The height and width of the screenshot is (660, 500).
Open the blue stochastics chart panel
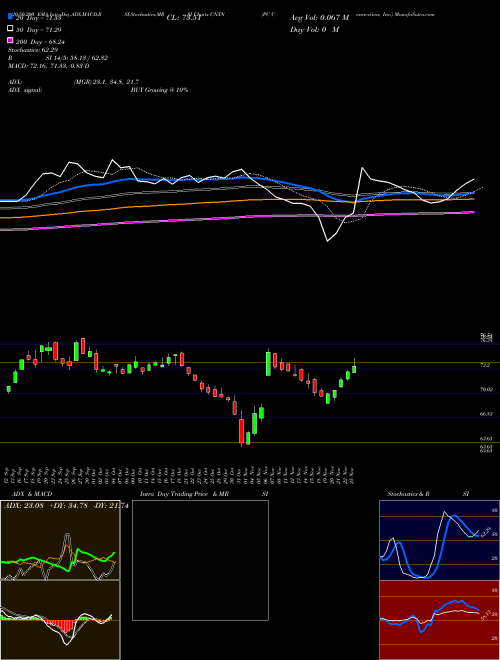(x=439, y=540)
